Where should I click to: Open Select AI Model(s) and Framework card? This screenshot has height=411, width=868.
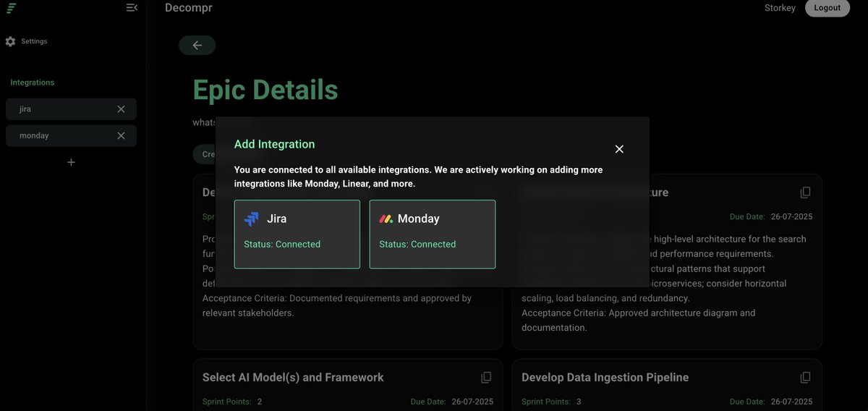coord(348,385)
